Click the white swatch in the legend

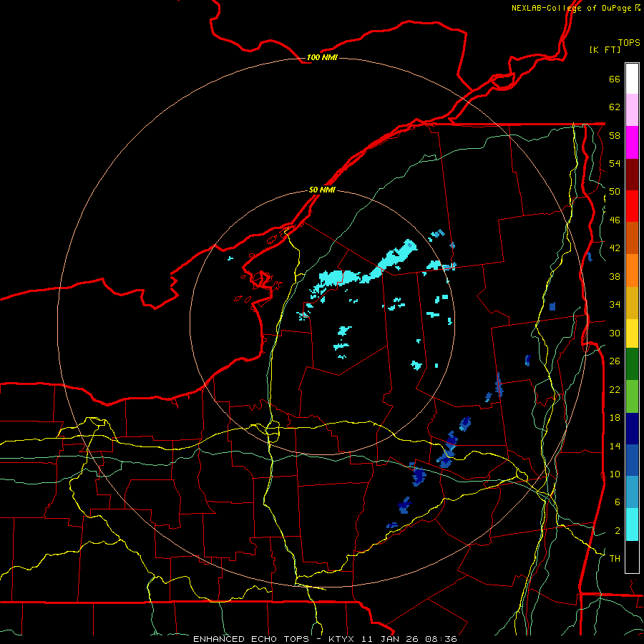pos(632,79)
